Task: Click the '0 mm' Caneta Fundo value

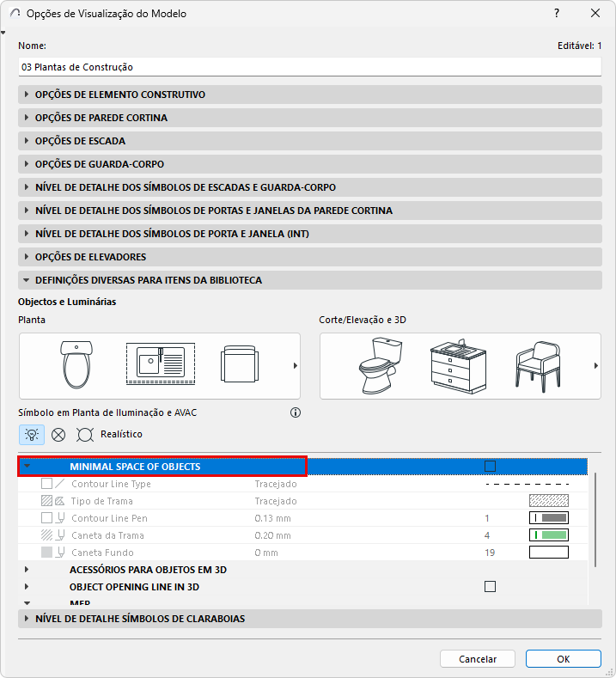Action: pos(266,553)
